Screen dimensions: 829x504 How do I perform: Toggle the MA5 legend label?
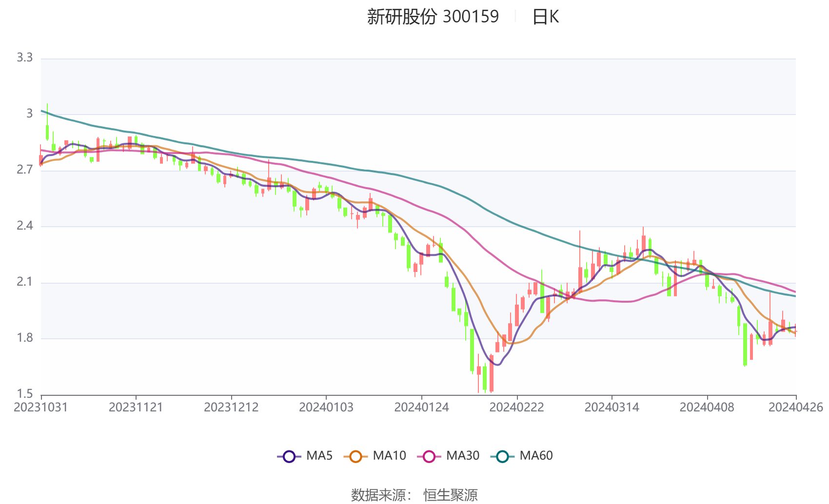coord(319,456)
